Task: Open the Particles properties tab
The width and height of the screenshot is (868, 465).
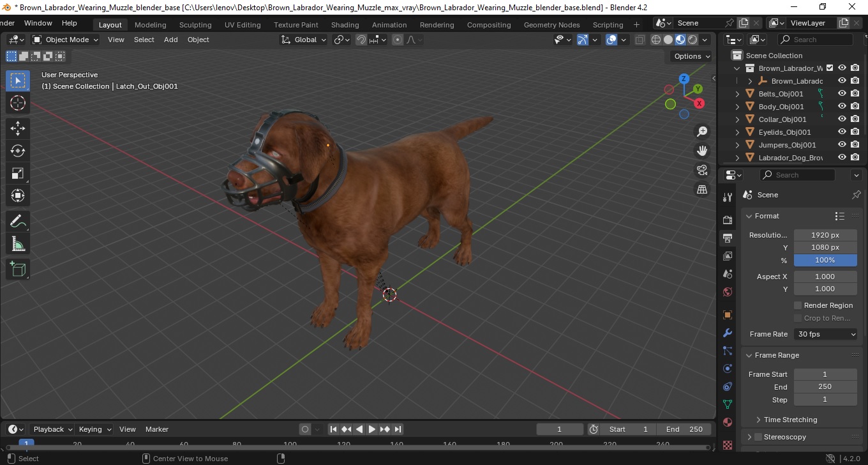Action: 727,351
